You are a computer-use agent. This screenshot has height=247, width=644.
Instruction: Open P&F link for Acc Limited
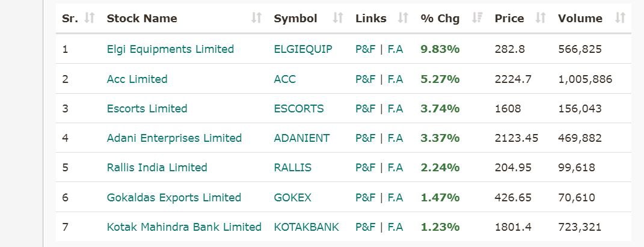[365, 79]
